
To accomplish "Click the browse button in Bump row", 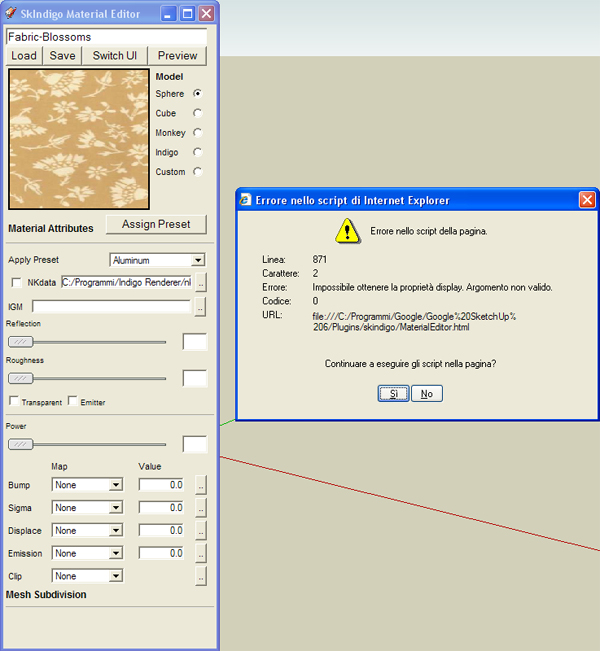I will (x=201, y=485).
